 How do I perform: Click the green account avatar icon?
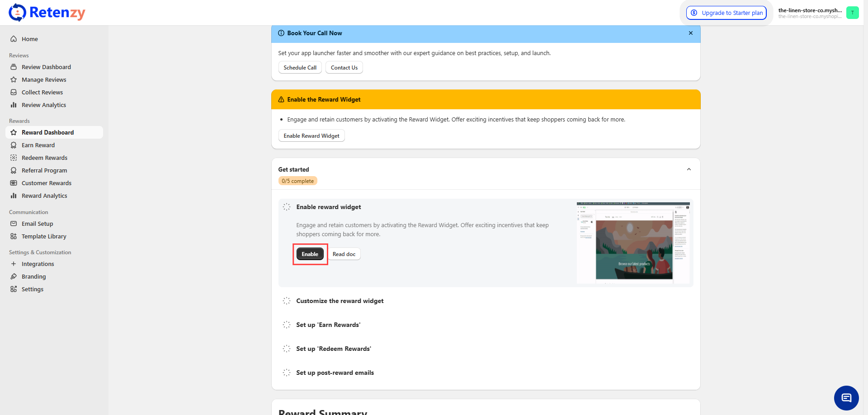pos(852,13)
